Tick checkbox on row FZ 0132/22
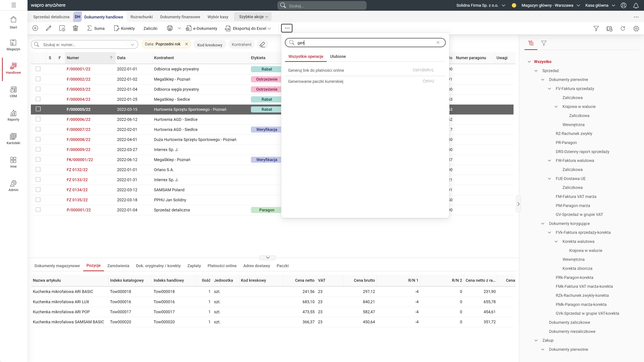This screenshot has height=362, width=644. pos(38,170)
